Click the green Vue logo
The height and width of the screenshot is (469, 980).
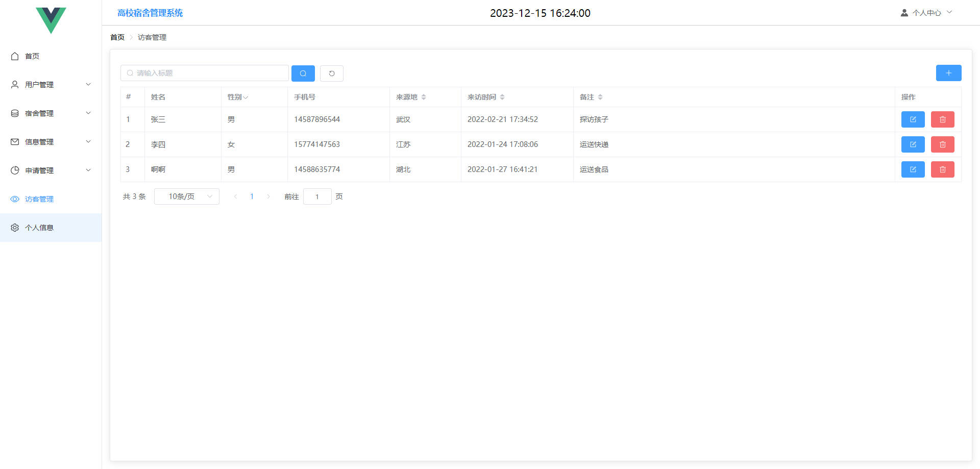pos(51,20)
